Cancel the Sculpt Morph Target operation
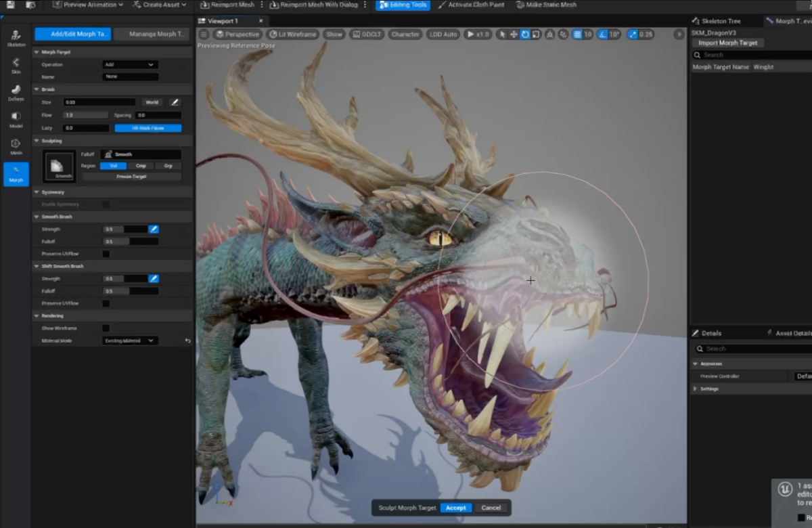812x528 pixels. coord(491,508)
